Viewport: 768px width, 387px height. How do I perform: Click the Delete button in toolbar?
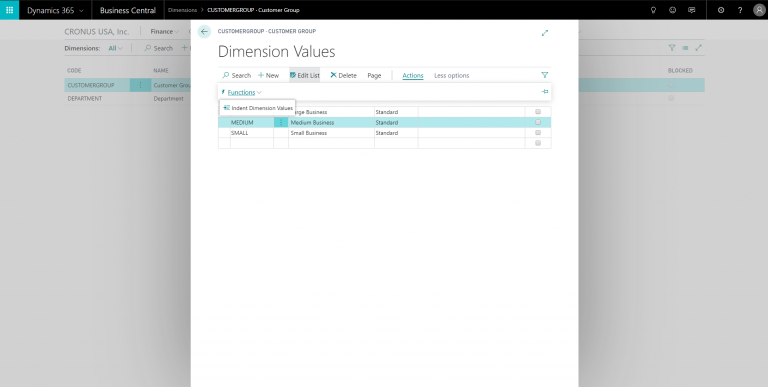tap(343, 75)
